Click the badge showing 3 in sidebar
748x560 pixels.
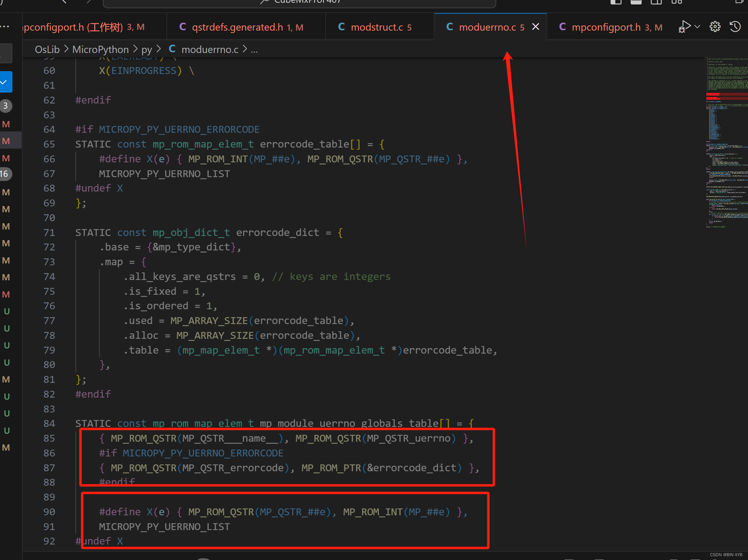[6, 106]
